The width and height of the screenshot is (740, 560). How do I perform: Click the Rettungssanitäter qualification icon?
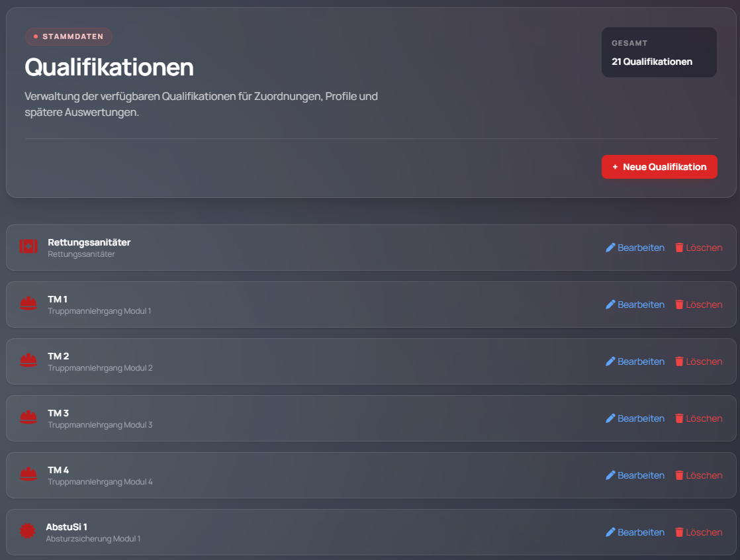pyautogui.click(x=28, y=247)
